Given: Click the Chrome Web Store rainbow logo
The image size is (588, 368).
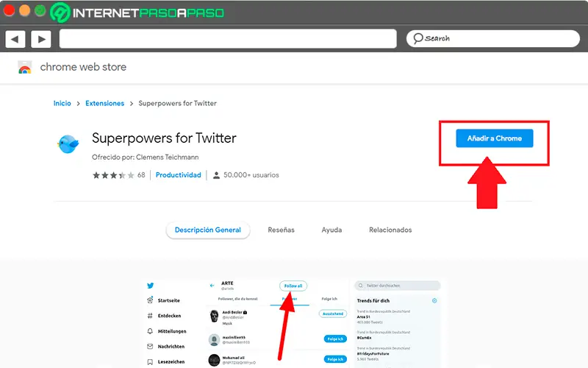Looking at the screenshot, I should [24, 68].
